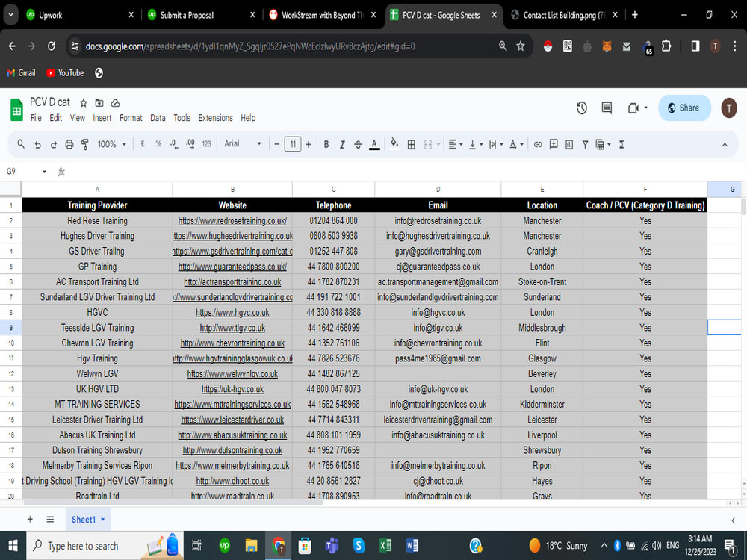
Task: Decrease the font size
Action: click(277, 144)
